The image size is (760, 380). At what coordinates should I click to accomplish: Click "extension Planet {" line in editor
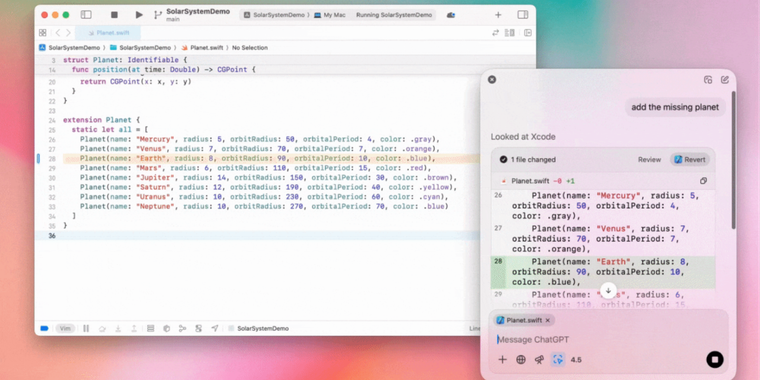101,120
